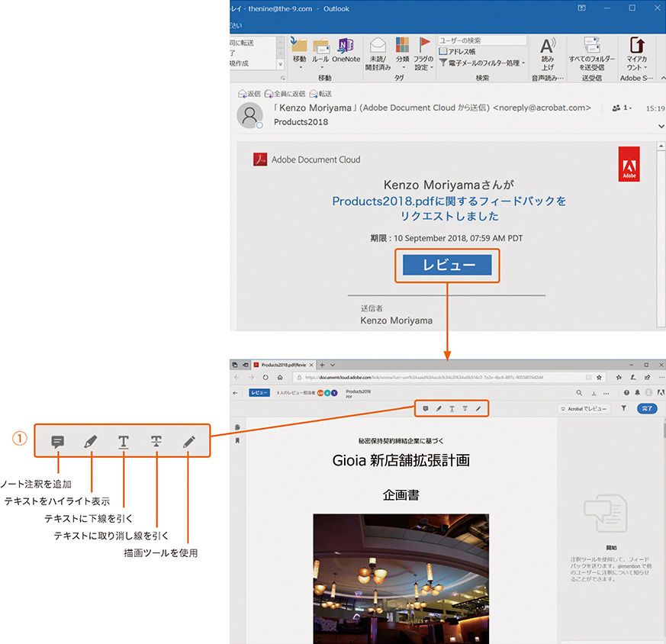This screenshot has height=644, width=666.
Task: Open マイアカウント Adobe account icon
Action: coord(637,45)
